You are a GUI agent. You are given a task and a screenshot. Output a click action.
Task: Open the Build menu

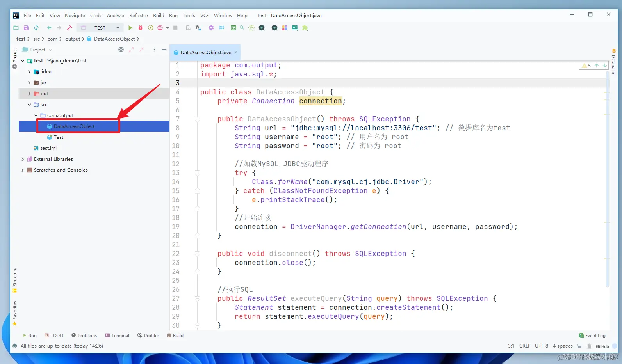pyautogui.click(x=159, y=15)
